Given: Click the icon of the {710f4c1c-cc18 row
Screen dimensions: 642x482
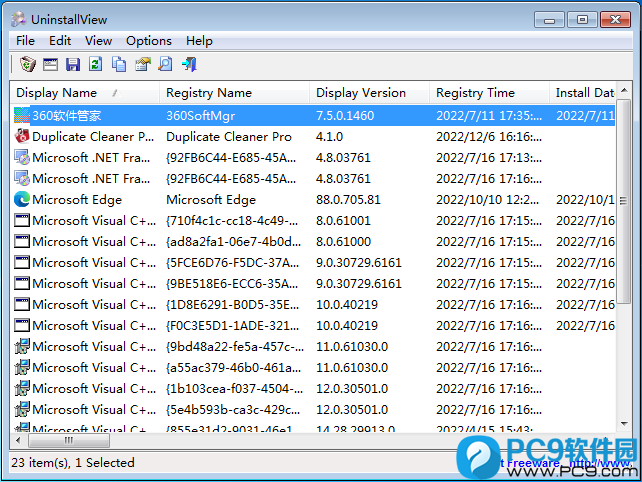Looking at the screenshot, I should (22, 220).
